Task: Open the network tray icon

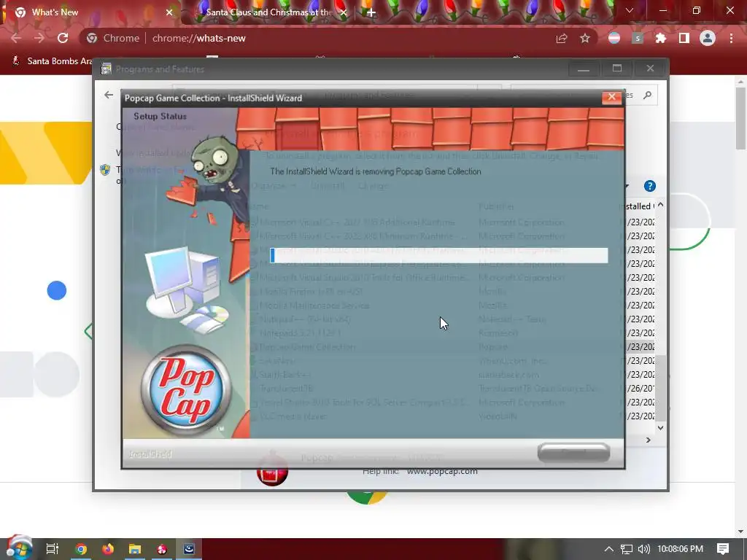Action: click(627, 549)
